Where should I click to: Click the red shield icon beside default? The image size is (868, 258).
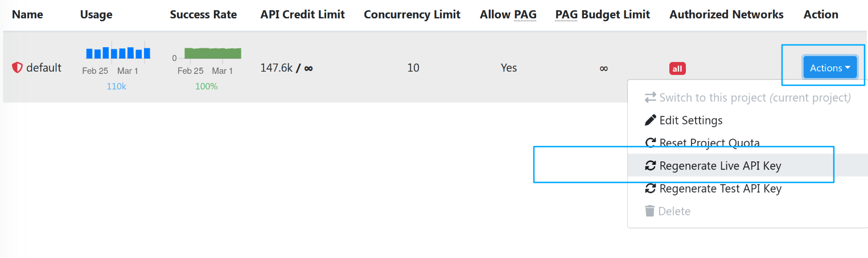[x=17, y=68]
